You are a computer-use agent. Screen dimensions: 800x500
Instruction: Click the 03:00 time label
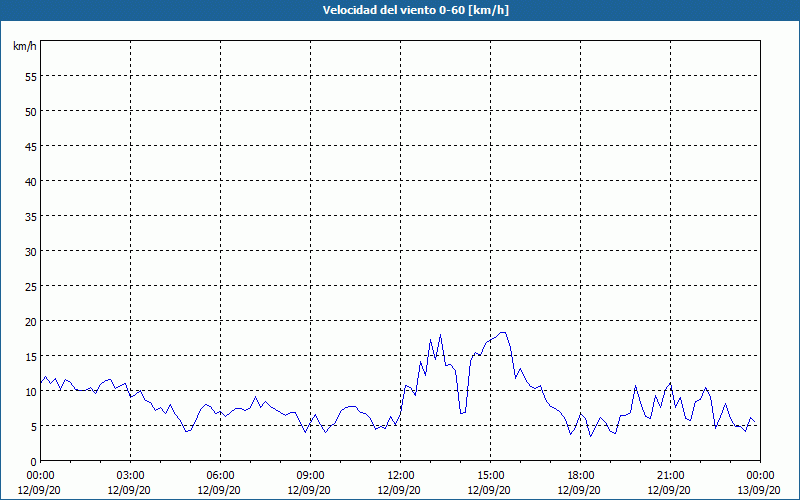[x=131, y=476]
